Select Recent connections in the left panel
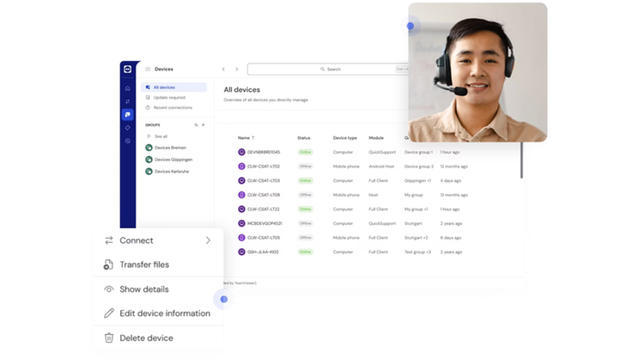The image size is (644, 364). [x=173, y=107]
